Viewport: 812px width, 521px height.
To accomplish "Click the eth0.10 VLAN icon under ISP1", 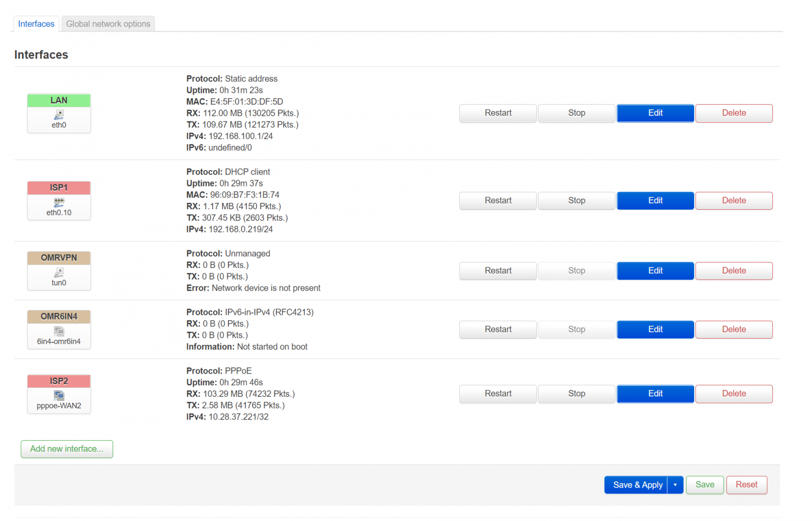I will [x=59, y=202].
